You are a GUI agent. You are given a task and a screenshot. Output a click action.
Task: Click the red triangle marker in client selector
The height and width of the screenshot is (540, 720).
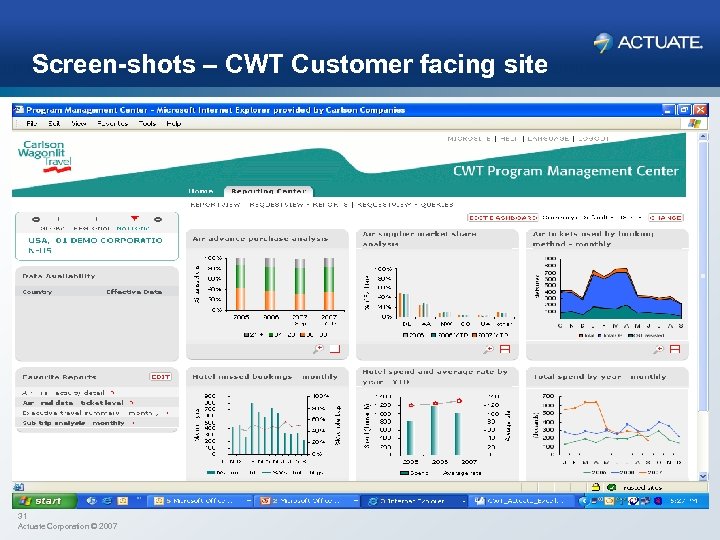pos(134,219)
